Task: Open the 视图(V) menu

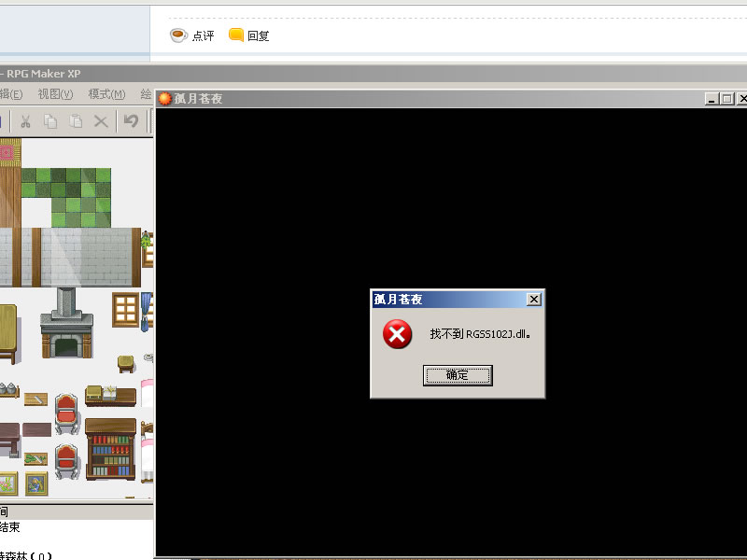Action: (55, 94)
